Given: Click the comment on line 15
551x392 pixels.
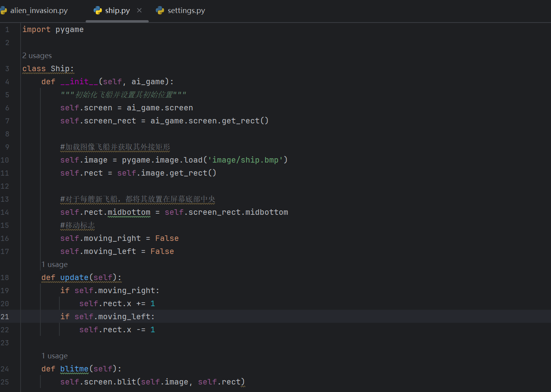Looking at the screenshot, I should (78, 225).
